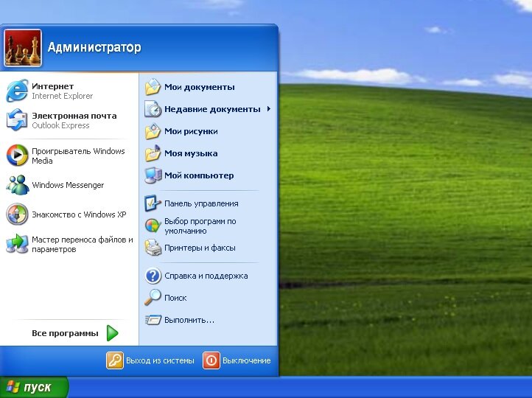Click the Все программы label

tap(65, 333)
